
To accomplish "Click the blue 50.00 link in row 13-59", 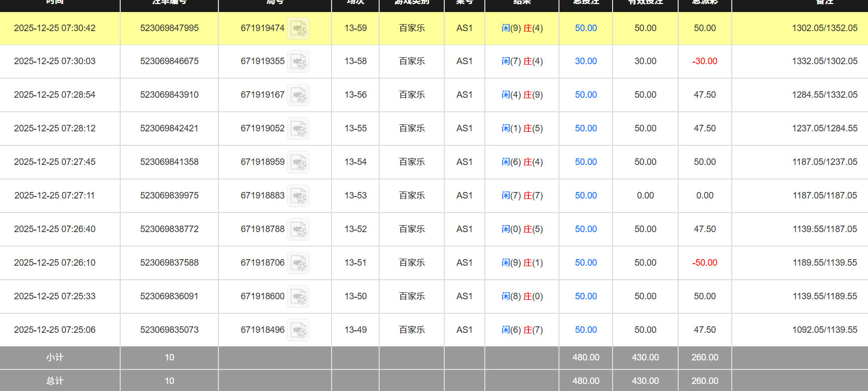I will 586,28.
